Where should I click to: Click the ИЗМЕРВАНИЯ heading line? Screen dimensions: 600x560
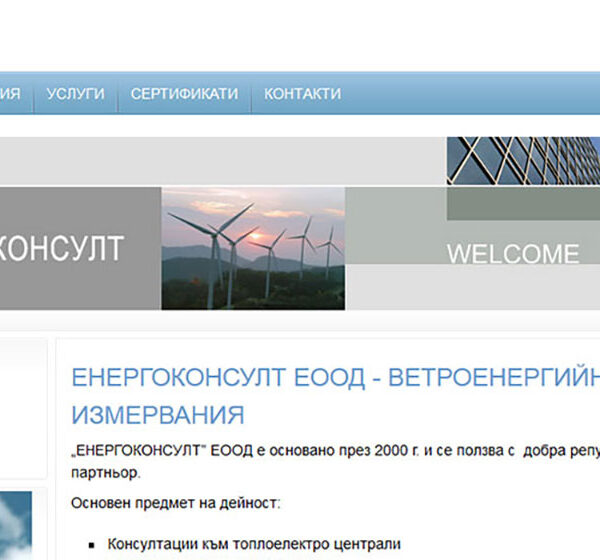tap(157, 414)
